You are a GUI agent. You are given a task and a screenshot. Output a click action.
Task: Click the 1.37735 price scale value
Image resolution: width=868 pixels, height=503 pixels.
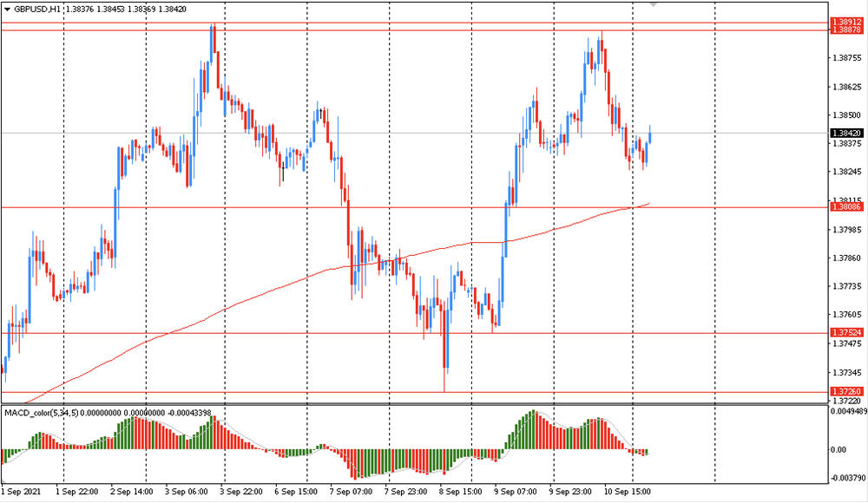tap(847, 287)
